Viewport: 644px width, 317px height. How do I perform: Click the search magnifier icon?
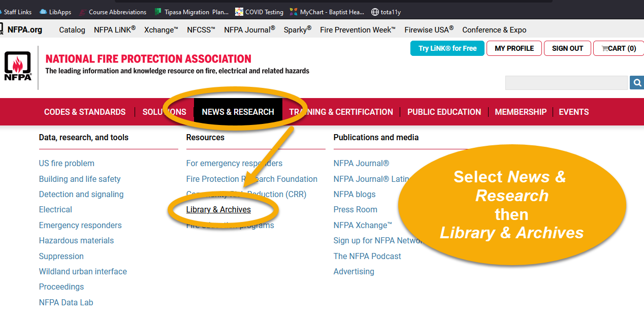tap(637, 82)
